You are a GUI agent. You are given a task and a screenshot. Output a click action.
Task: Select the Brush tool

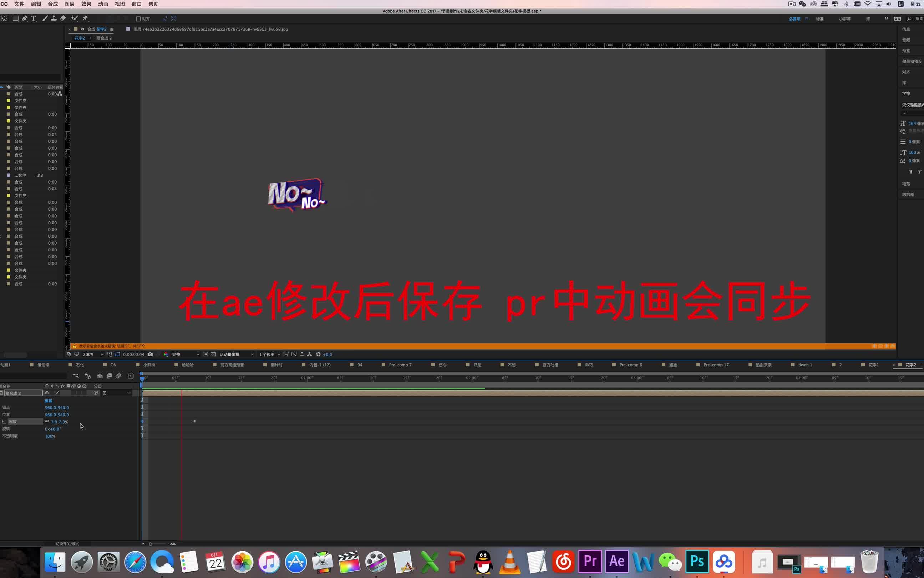click(45, 18)
